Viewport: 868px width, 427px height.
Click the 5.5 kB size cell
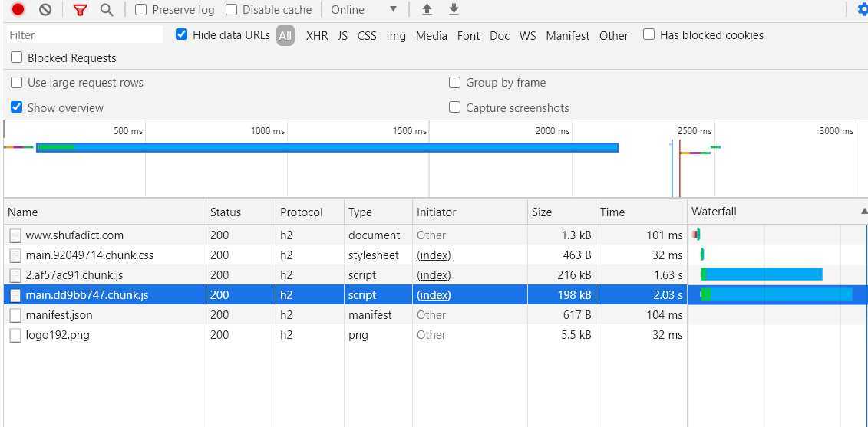tap(561, 335)
